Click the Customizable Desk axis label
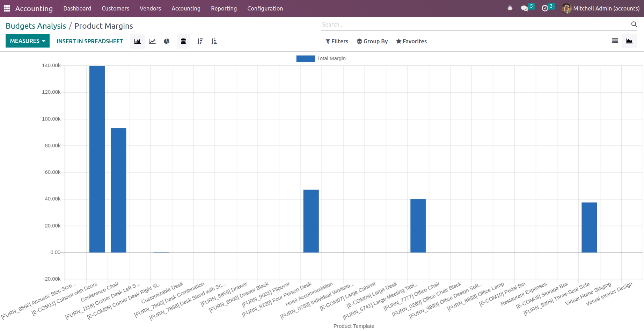Image resolution: width=644 pixels, height=331 pixels. 162,293
